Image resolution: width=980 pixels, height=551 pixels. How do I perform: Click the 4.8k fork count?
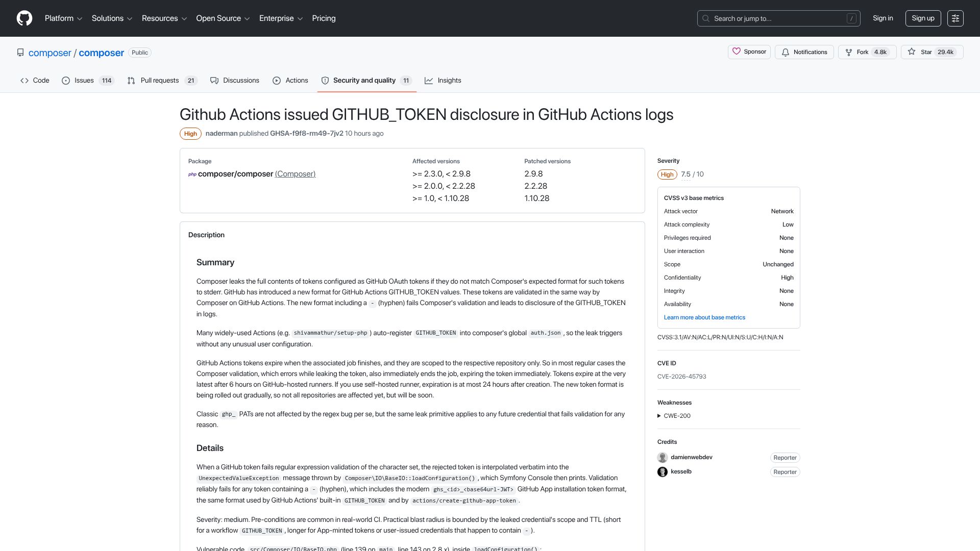point(880,52)
